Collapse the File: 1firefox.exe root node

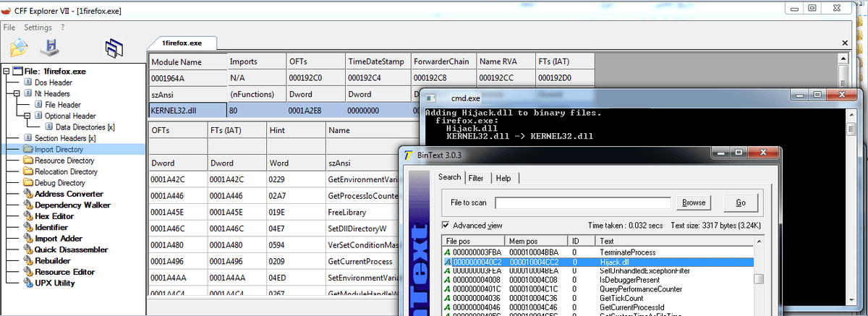tap(7, 72)
